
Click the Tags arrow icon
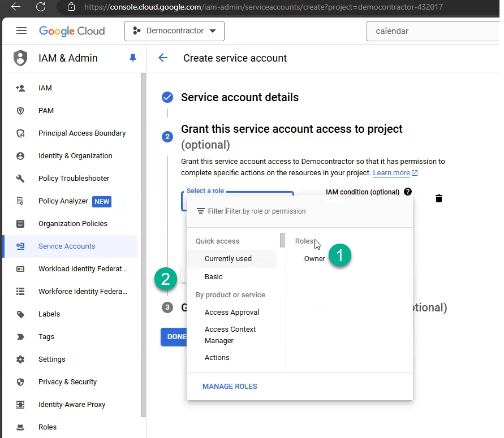pos(20,336)
